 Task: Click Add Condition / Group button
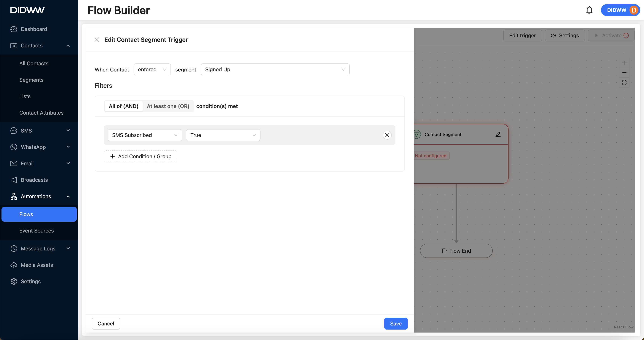pyautogui.click(x=141, y=157)
